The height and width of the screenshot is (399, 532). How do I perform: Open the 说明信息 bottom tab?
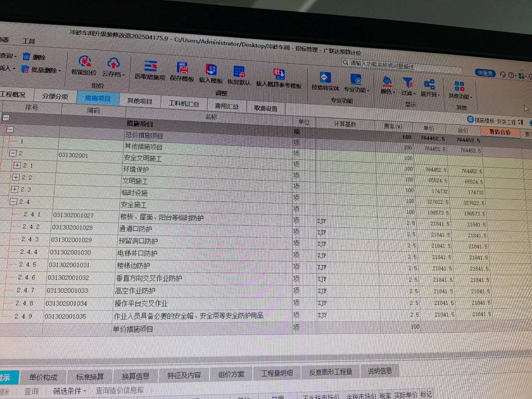(380, 371)
